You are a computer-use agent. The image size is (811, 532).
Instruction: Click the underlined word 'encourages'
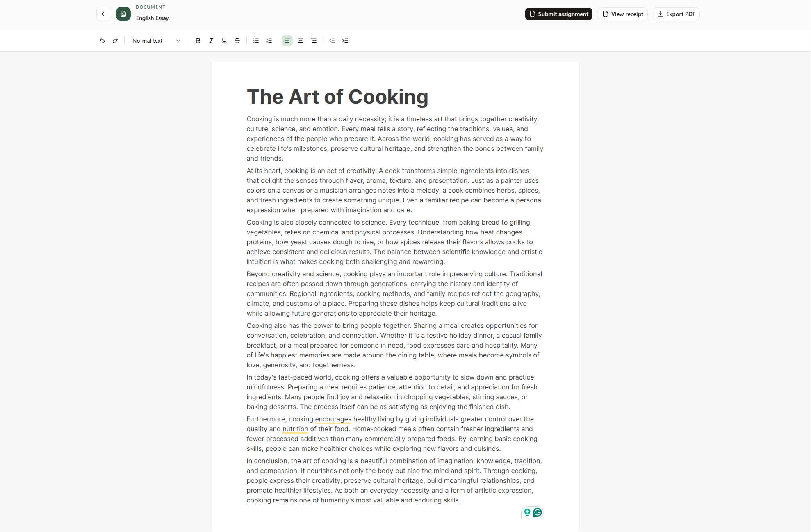[x=333, y=419]
